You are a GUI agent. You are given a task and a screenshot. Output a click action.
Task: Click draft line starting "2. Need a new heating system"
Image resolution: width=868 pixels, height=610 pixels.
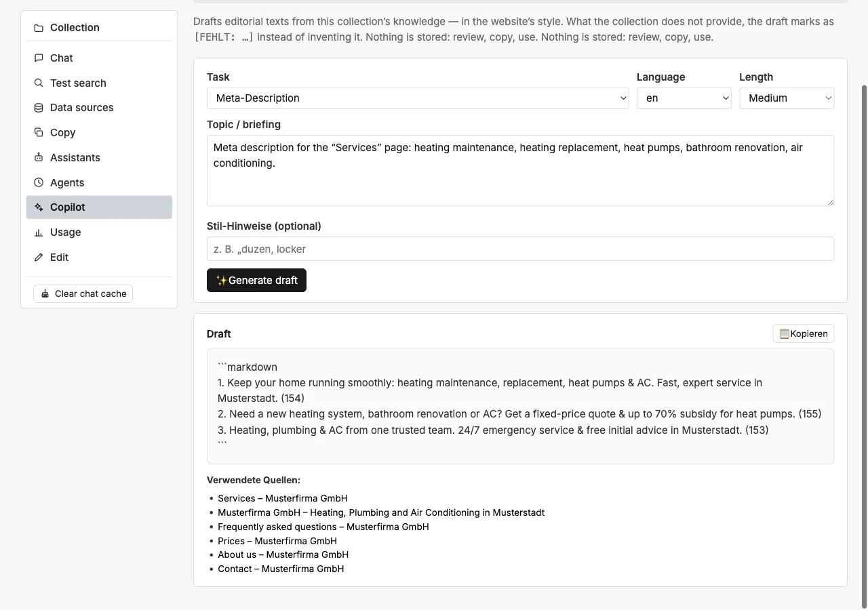click(519, 414)
